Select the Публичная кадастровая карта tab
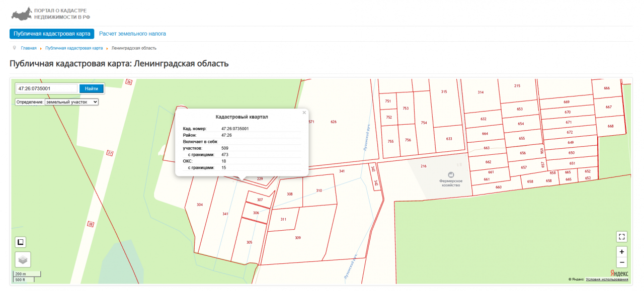644x291 pixels. (x=52, y=34)
